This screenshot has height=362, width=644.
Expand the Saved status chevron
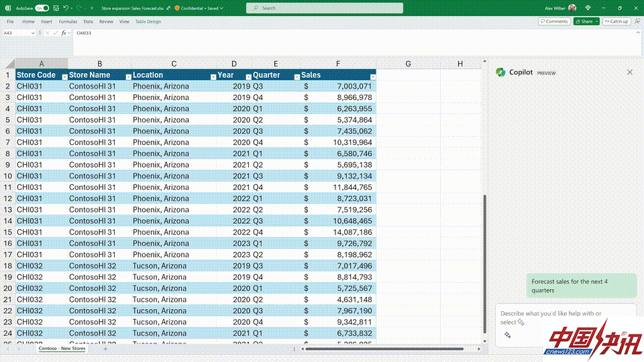tap(222, 8)
